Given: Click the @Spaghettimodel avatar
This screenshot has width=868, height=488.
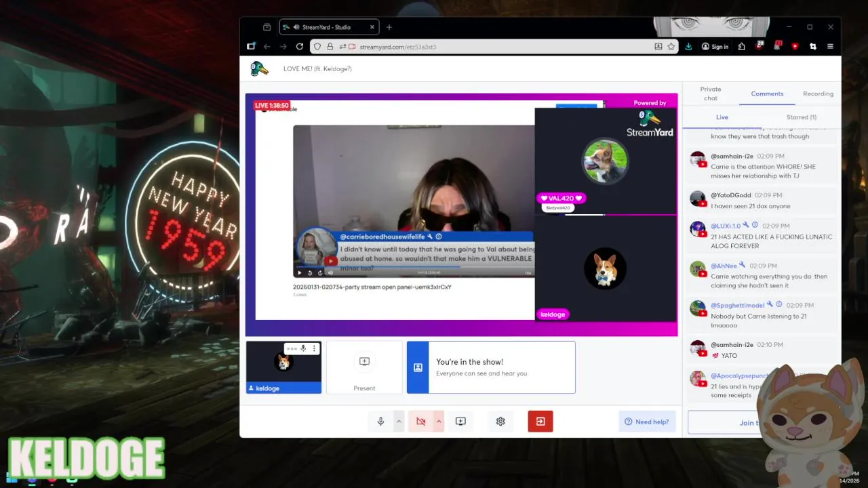Looking at the screenshot, I should [x=698, y=308].
